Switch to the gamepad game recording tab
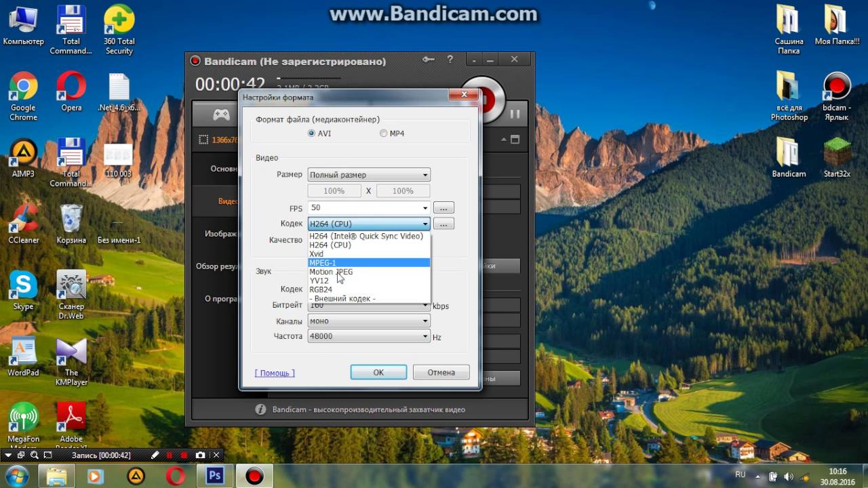Screen dimensions: 868x488 [221, 114]
